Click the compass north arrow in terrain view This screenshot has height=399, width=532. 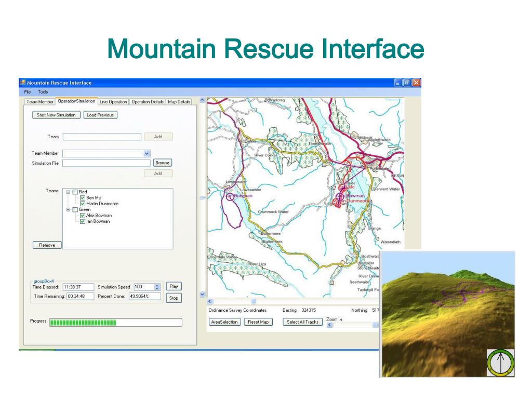click(x=500, y=362)
